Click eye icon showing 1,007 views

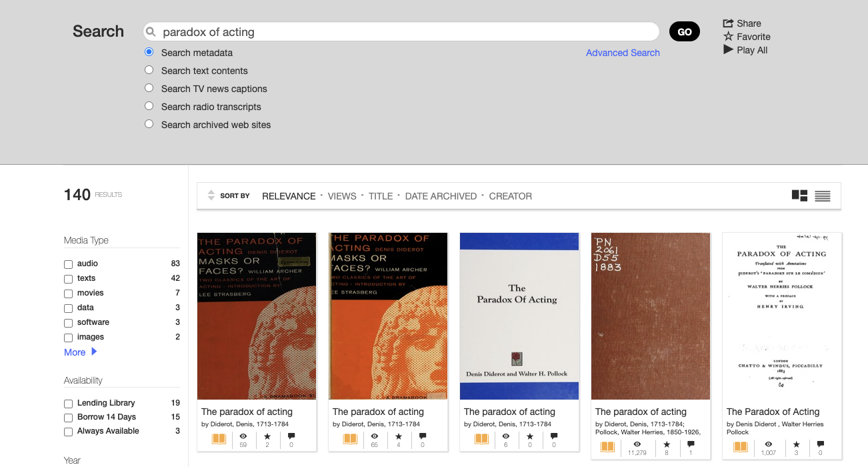click(x=769, y=444)
